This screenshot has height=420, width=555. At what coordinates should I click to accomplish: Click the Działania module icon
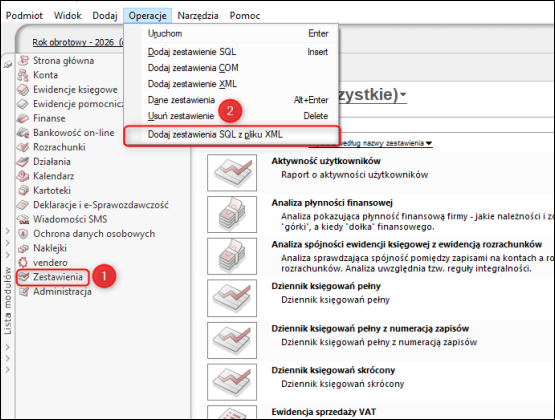(x=23, y=162)
